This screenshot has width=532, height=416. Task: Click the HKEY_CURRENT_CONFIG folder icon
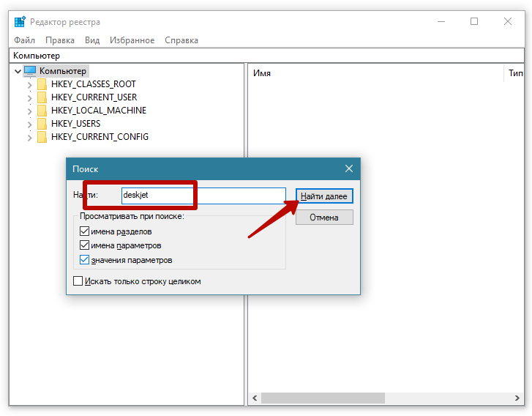(x=42, y=137)
